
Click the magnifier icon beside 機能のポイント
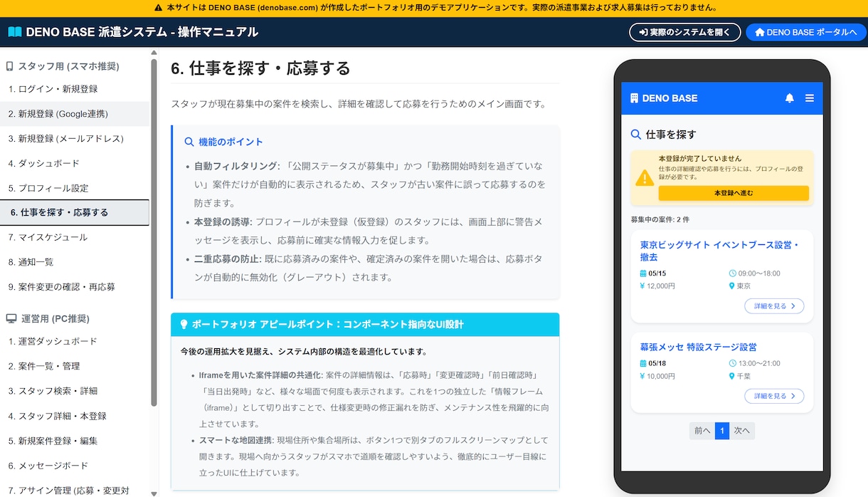pos(189,142)
